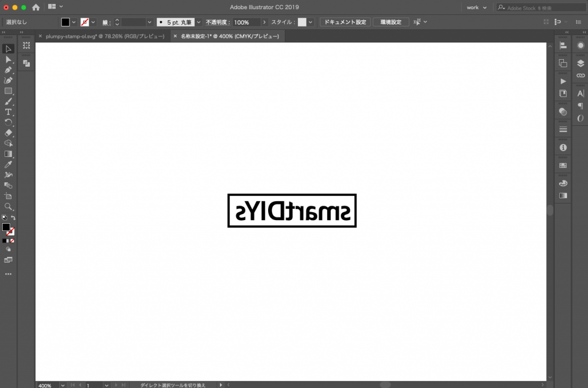Open the brush definition dropdown
The height and width of the screenshot is (388, 588).
[199, 22]
